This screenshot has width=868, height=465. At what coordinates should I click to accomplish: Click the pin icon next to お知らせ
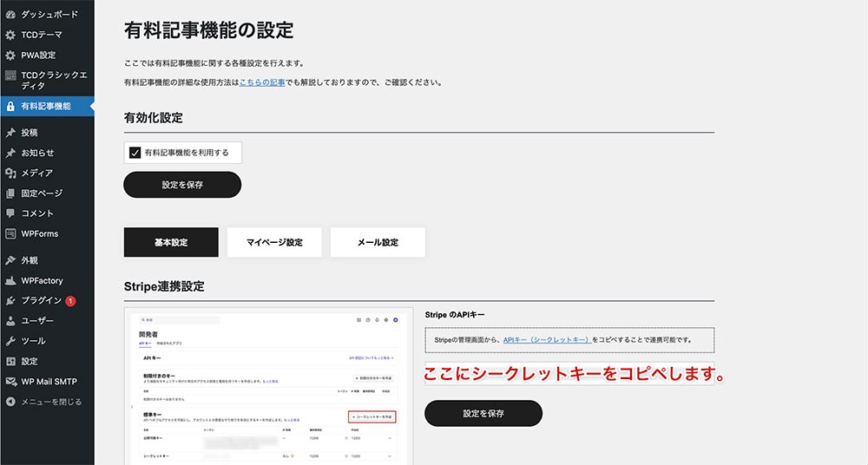click(10, 153)
